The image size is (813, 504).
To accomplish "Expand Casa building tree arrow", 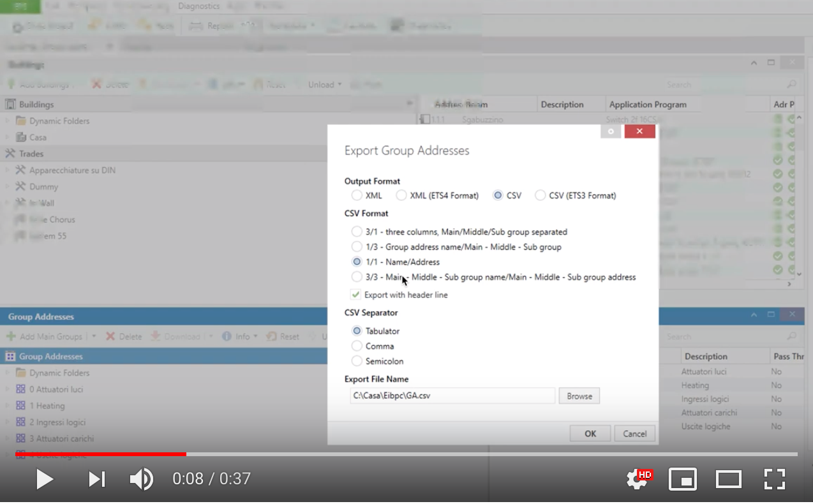I will point(8,137).
